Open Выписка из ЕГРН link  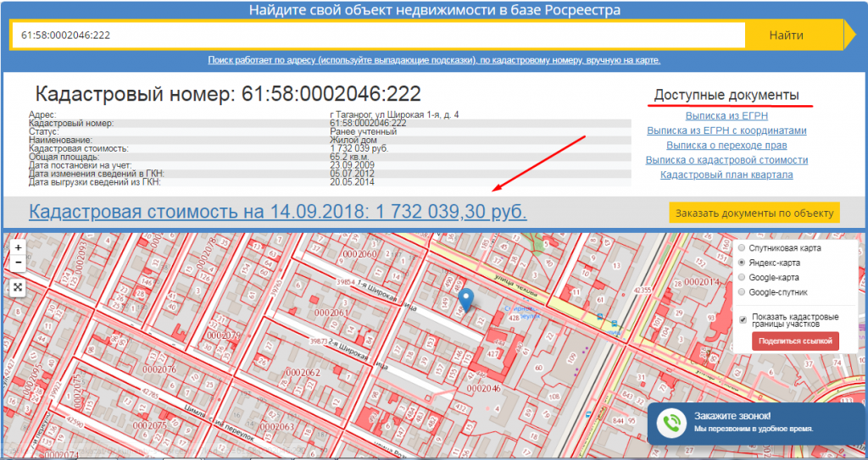coord(726,115)
